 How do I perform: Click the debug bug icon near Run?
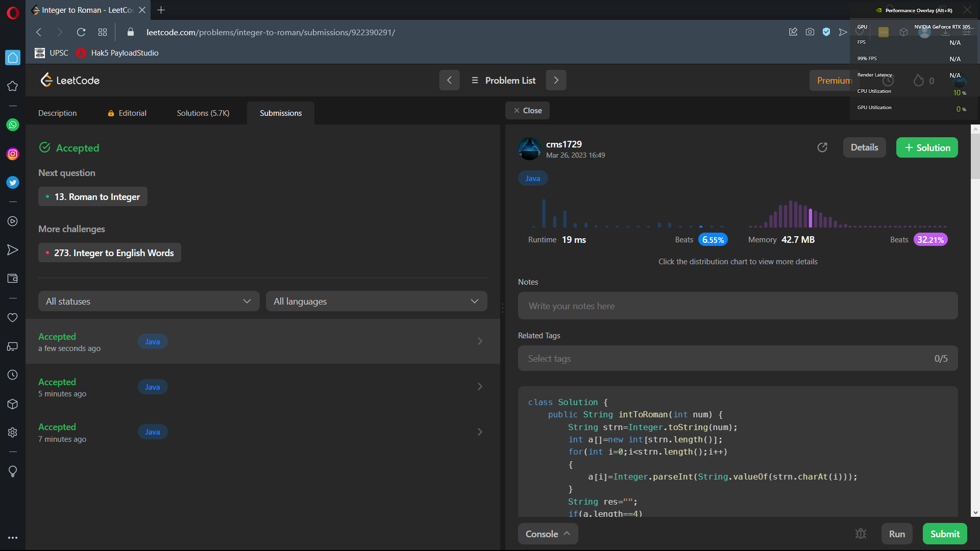tap(861, 534)
